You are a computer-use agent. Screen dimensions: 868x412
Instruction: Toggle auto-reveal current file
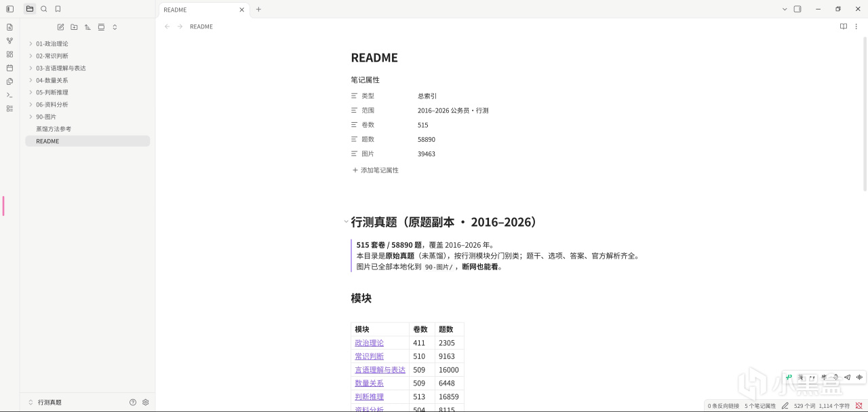[101, 27]
